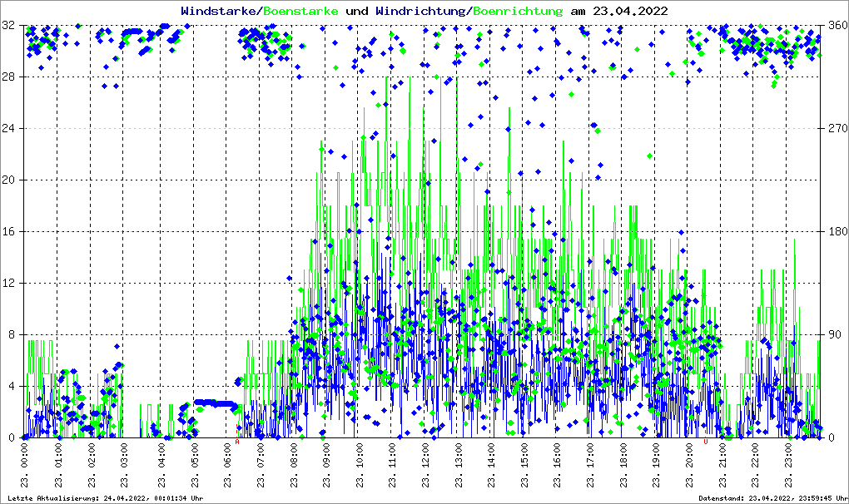This screenshot has height=504, width=849.
Task: Click the red sunrise marker 'A' on time axis
Action: 237,442
